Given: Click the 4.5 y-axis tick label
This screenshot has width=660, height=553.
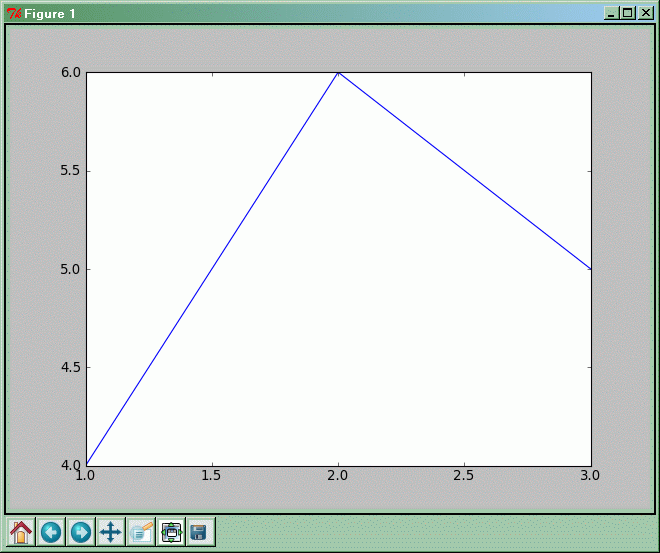Looking at the screenshot, I should 67,367.
